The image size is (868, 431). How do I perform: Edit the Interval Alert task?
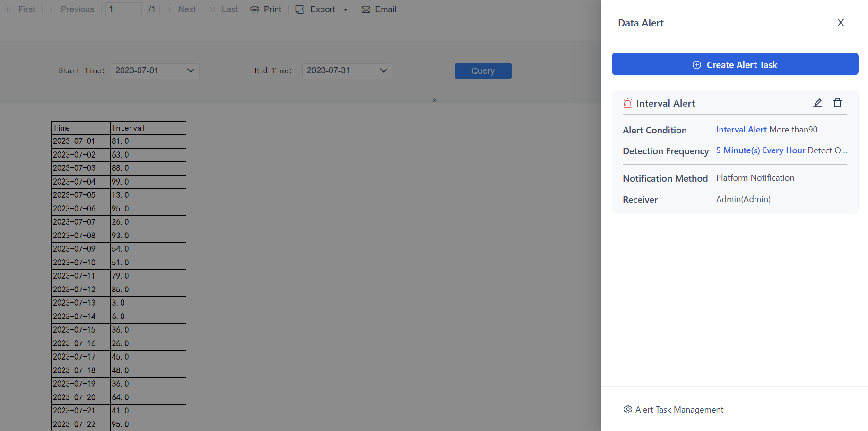pyautogui.click(x=817, y=103)
